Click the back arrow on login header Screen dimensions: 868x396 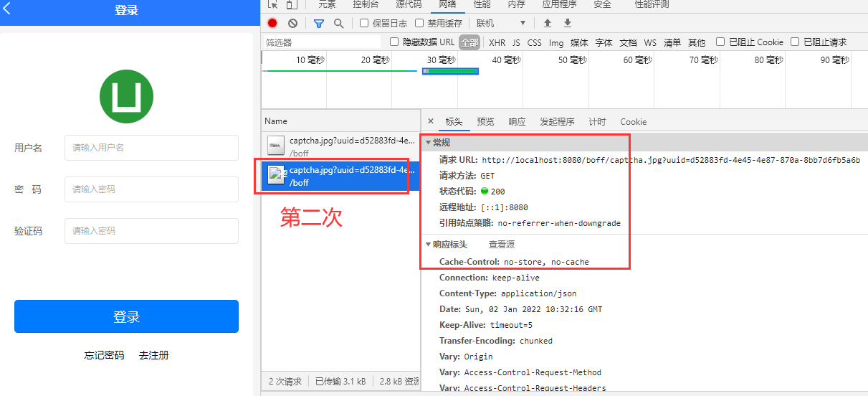pyautogui.click(x=8, y=10)
